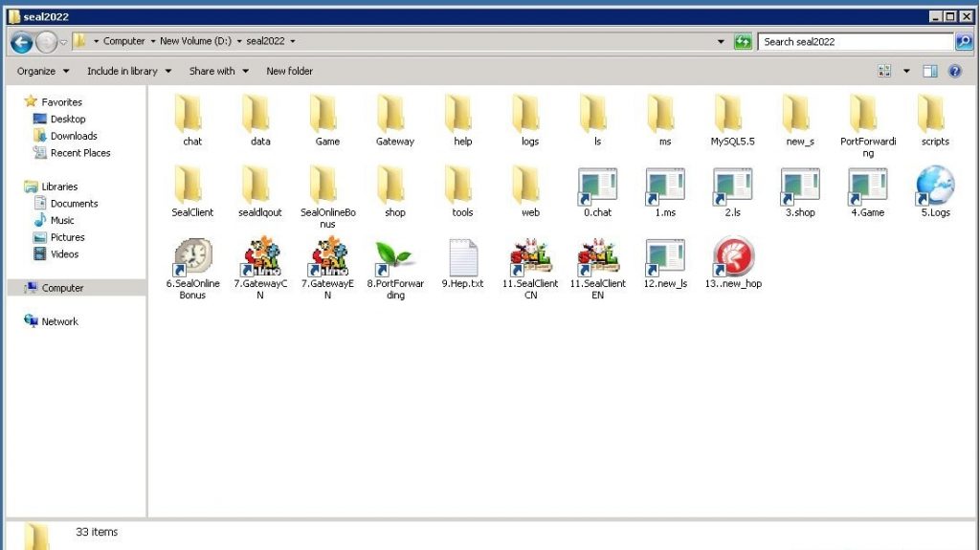980x550 pixels.
Task: Toggle the preview pane button
Action: click(930, 71)
